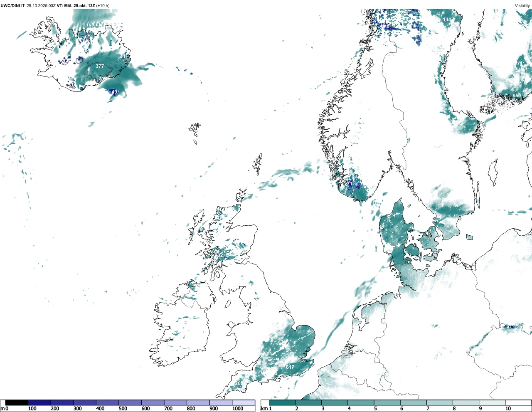Click the "km 1" label on kilometre scale

pos(266,409)
